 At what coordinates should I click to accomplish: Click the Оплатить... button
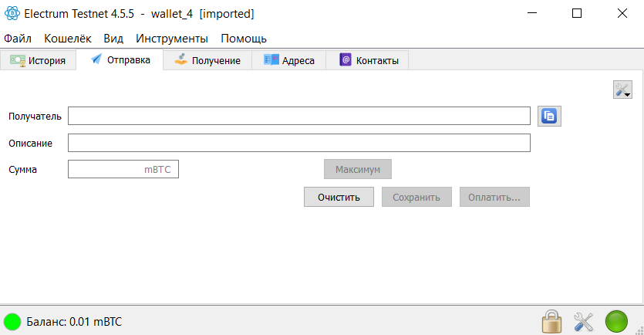pyautogui.click(x=494, y=198)
